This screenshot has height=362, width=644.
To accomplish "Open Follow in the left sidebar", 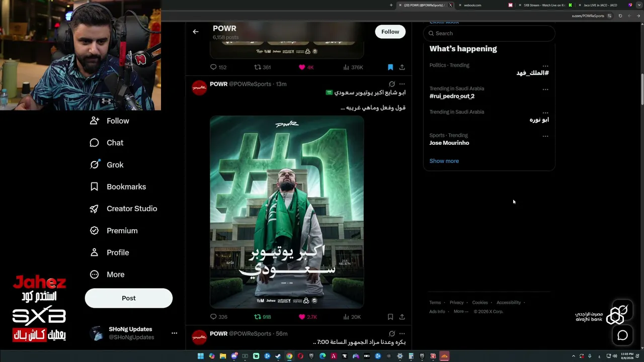I will tap(109, 121).
